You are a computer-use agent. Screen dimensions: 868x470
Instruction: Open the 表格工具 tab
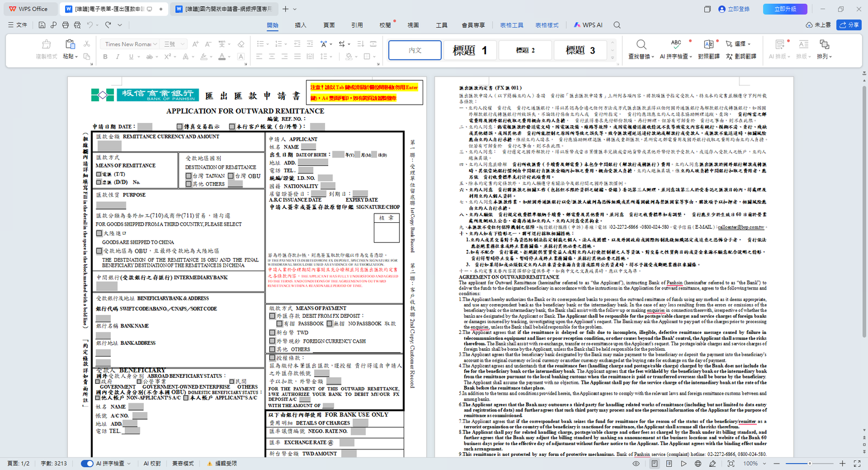[x=512, y=25]
